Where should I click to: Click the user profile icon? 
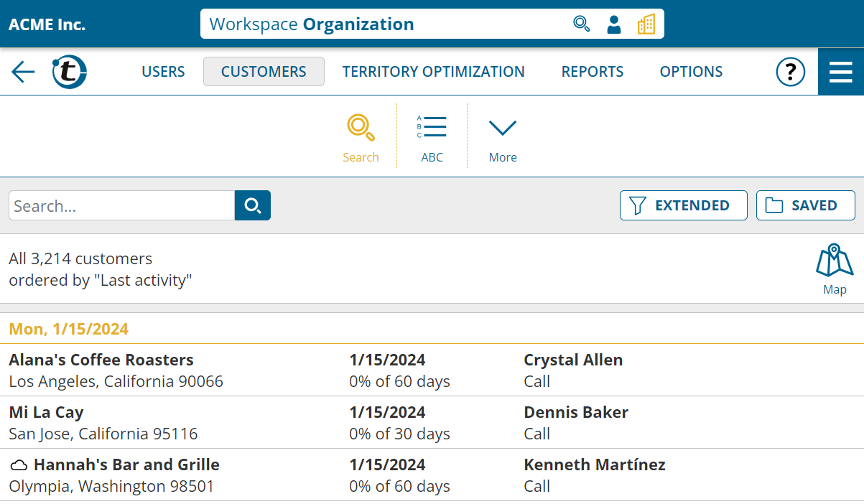click(x=613, y=24)
